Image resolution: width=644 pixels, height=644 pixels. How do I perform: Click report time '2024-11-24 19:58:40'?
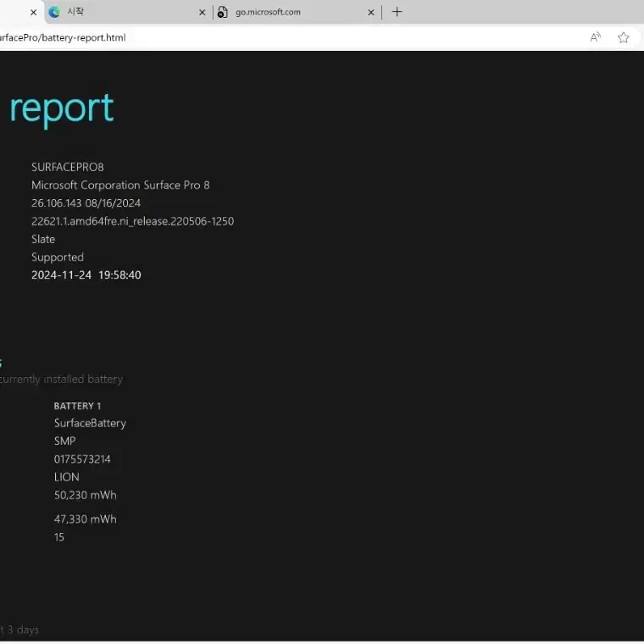pyautogui.click(x=86, y=275)
